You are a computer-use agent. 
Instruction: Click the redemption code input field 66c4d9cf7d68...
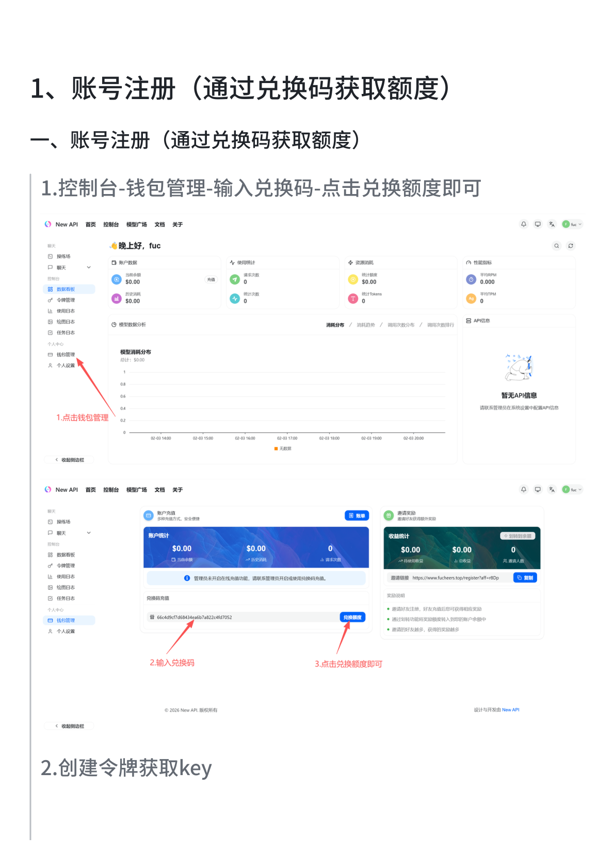(x=243, y=617)
